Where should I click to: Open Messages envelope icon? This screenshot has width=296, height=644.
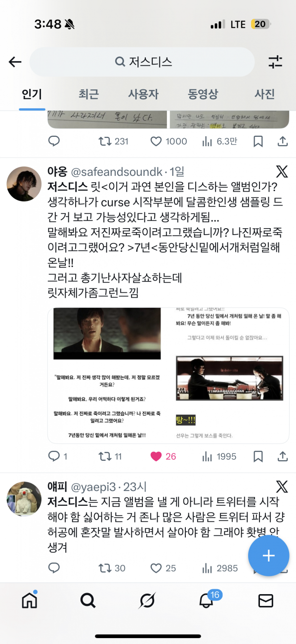coord(266,601)
